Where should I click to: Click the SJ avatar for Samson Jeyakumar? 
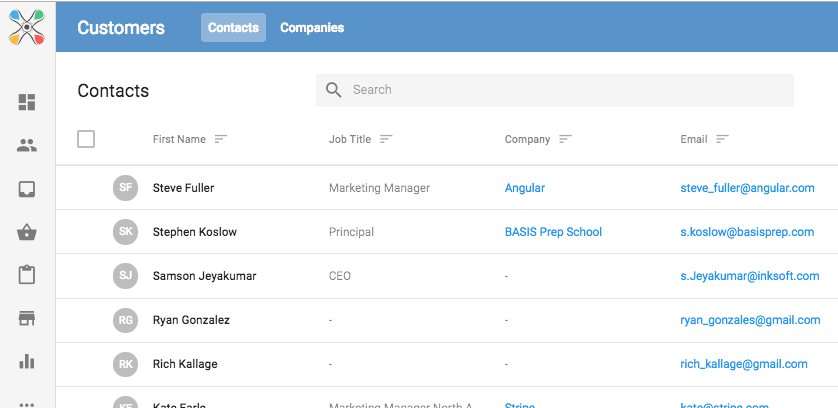126,276
